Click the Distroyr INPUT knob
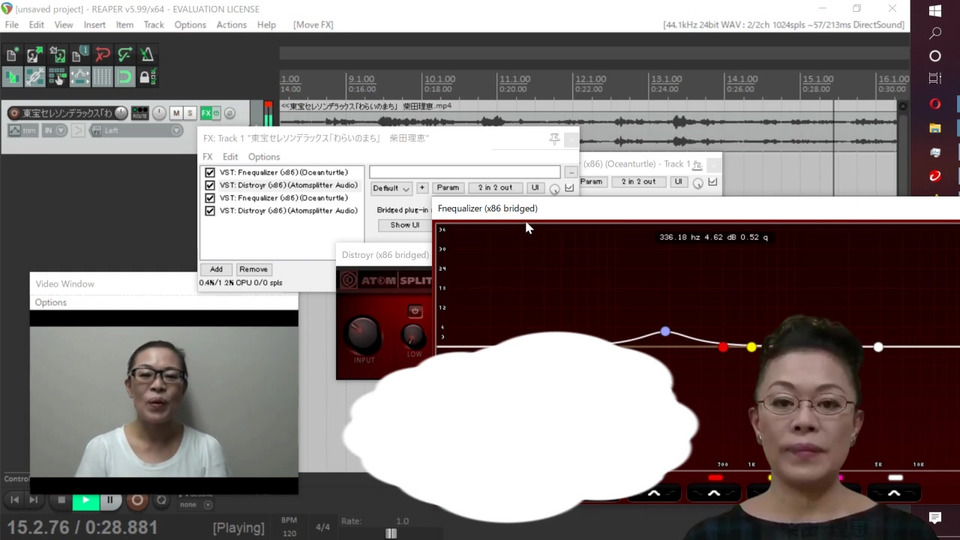Screen dimensions: 960x540 coord(362,335)
